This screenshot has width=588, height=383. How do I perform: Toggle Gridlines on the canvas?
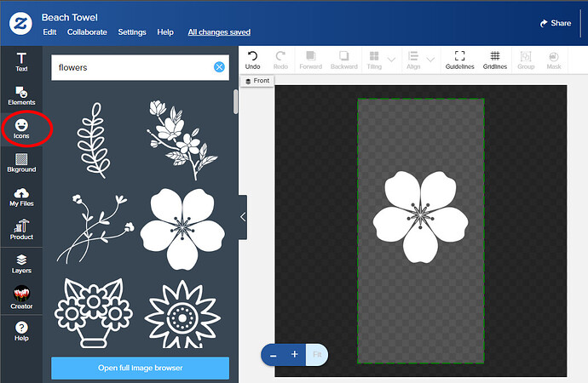tap(495, 60)
